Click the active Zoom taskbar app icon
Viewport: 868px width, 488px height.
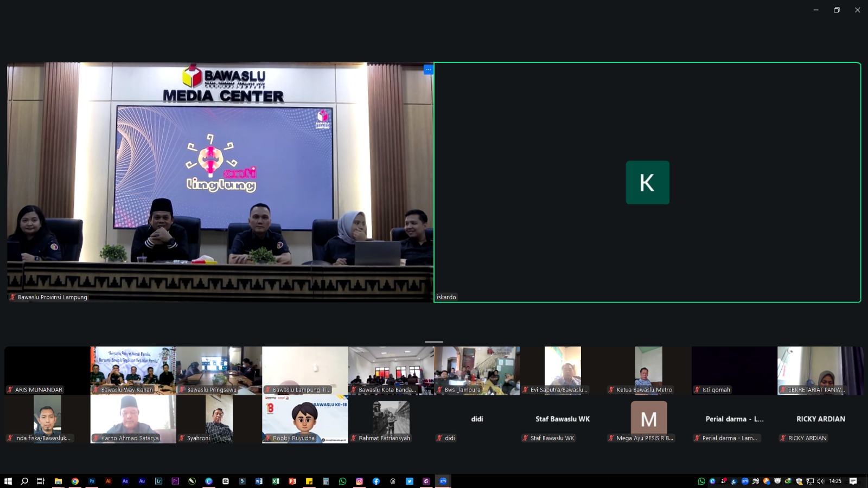click(443, 481)
